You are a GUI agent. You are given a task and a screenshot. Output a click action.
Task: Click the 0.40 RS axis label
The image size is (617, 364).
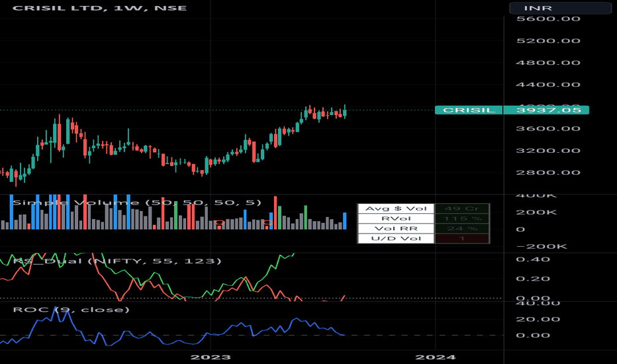[533, 259]
